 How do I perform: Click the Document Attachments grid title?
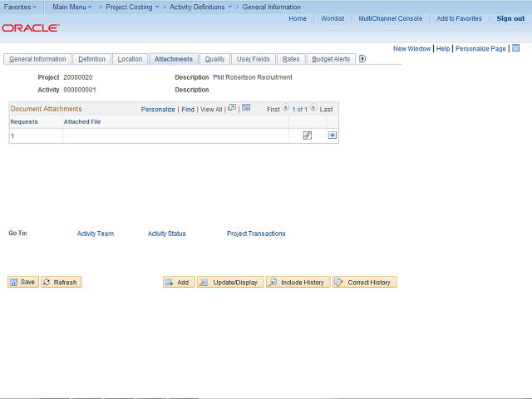click(47, 109)
